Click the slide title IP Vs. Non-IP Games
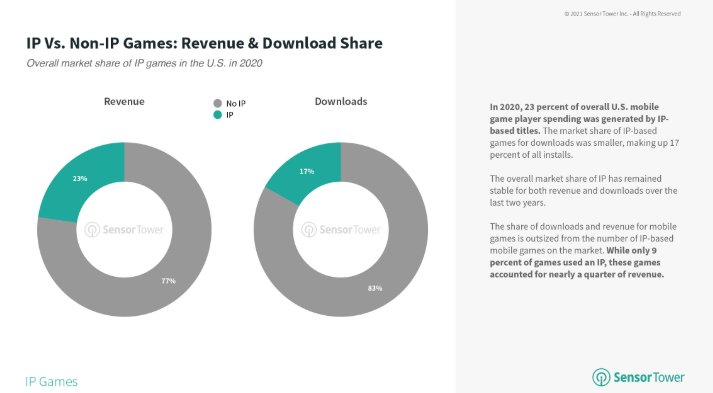This screenshot has width=713, height=393. tap(204, 43)
